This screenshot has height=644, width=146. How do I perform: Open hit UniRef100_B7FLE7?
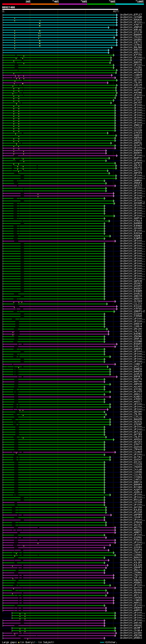(x=131, y=15)
